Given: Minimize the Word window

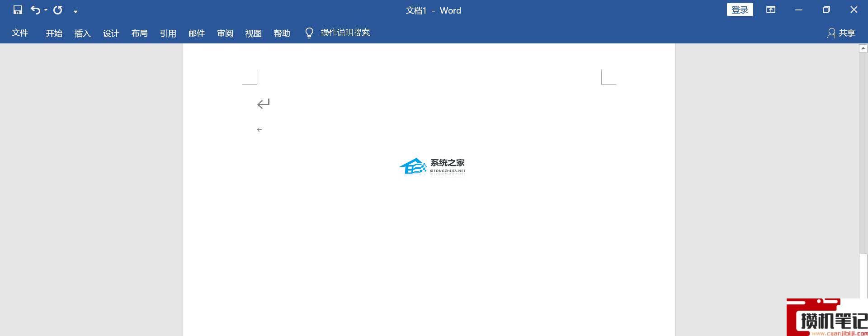Looking at the screenshot, I should pos(799,10).
